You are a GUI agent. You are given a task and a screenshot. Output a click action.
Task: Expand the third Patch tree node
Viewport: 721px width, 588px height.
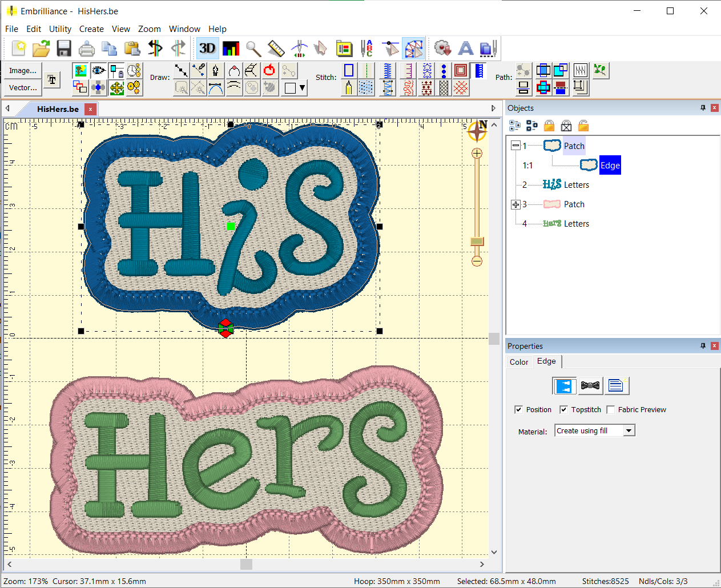pos(515,204)
